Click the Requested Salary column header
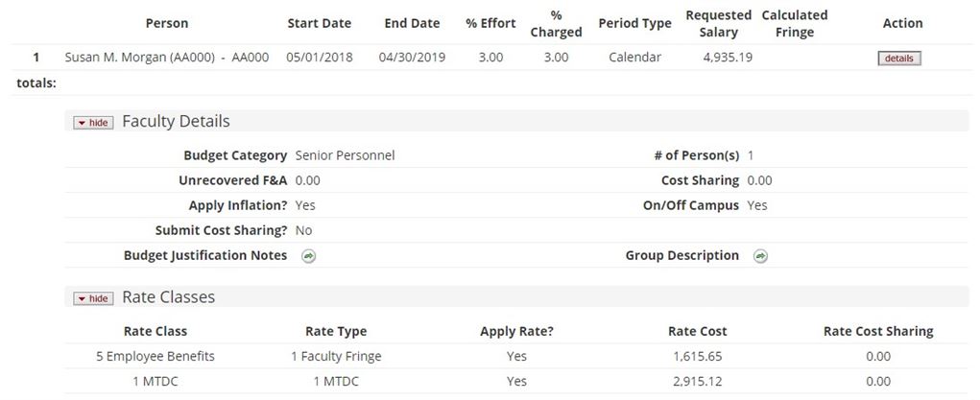The width and height of the screenshot is (980, 400). (718, 24)
